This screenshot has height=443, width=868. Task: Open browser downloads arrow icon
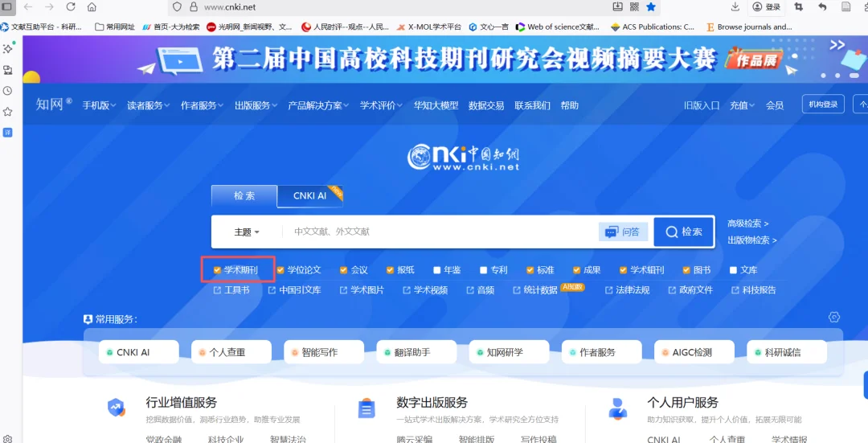coord(735,6)
